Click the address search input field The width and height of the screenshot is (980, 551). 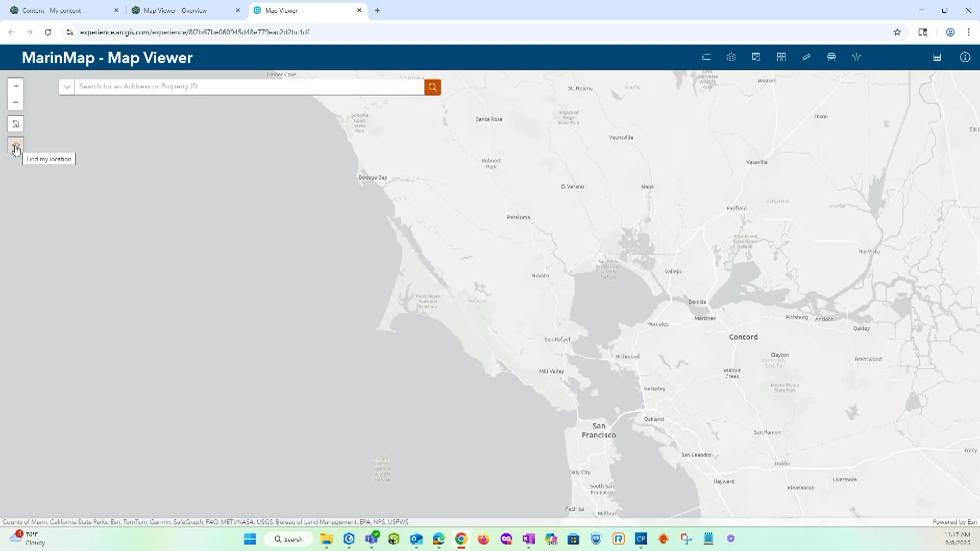point(245,87)
